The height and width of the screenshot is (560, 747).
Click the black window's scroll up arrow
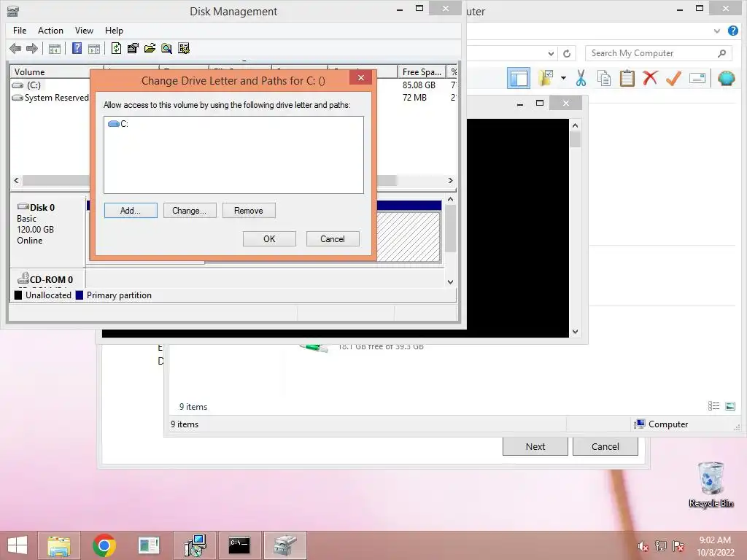(575, 125)
